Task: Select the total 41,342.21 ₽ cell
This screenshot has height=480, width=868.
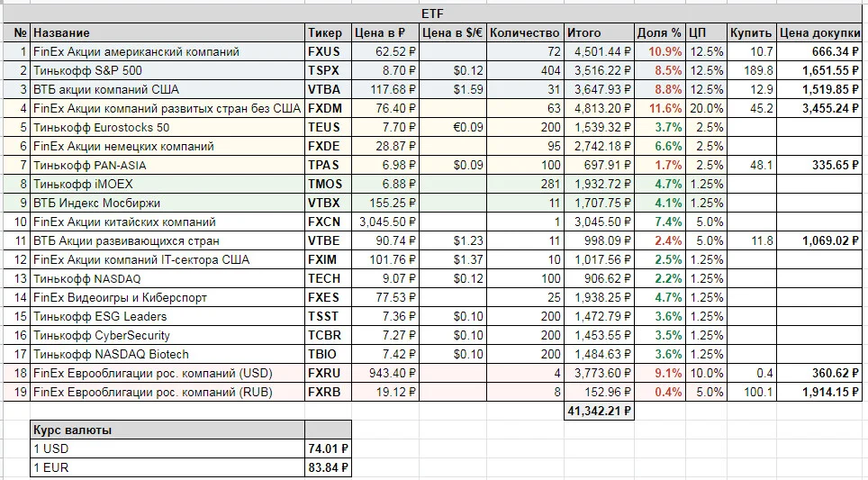Action: click(x=599, y=411)
